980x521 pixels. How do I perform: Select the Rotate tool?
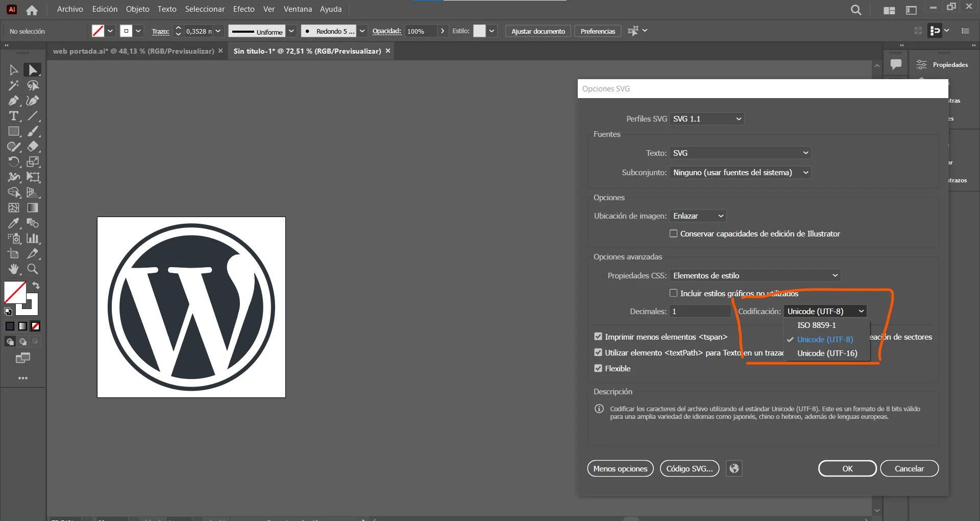14,162
